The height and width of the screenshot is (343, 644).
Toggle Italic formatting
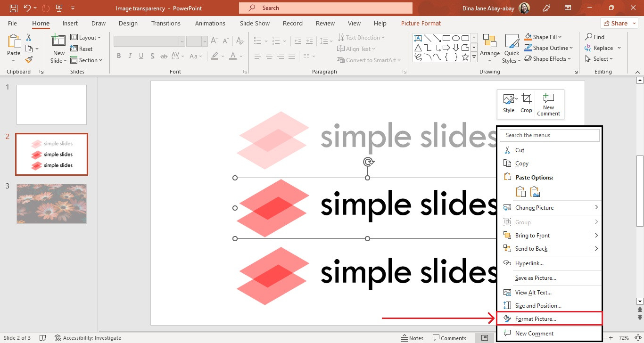(x=130, y=56)
